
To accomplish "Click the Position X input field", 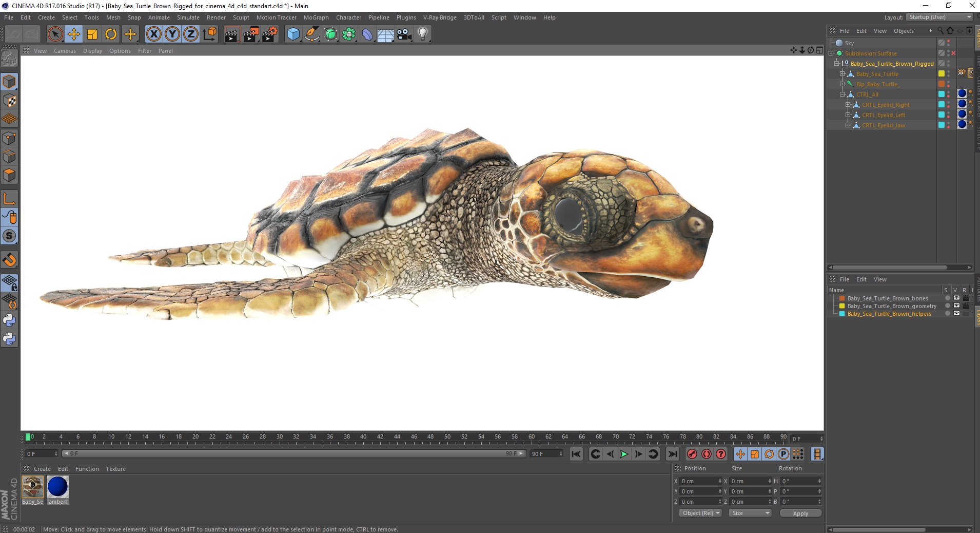I will pyautogui.click(x=701, y=481).
